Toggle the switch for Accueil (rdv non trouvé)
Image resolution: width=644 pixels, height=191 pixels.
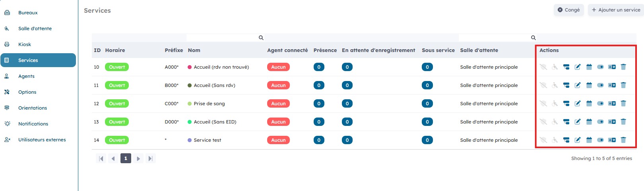pyautogui.click(x=600, y=67)
